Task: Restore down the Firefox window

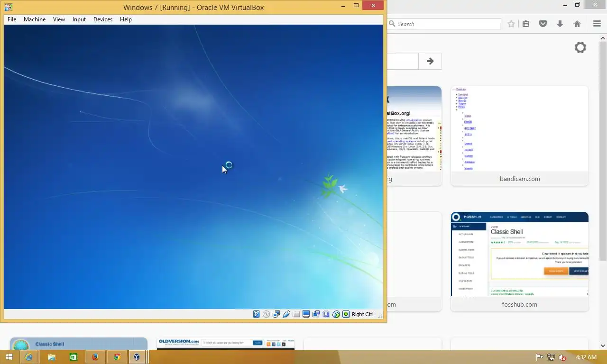Action: [578, 5]
